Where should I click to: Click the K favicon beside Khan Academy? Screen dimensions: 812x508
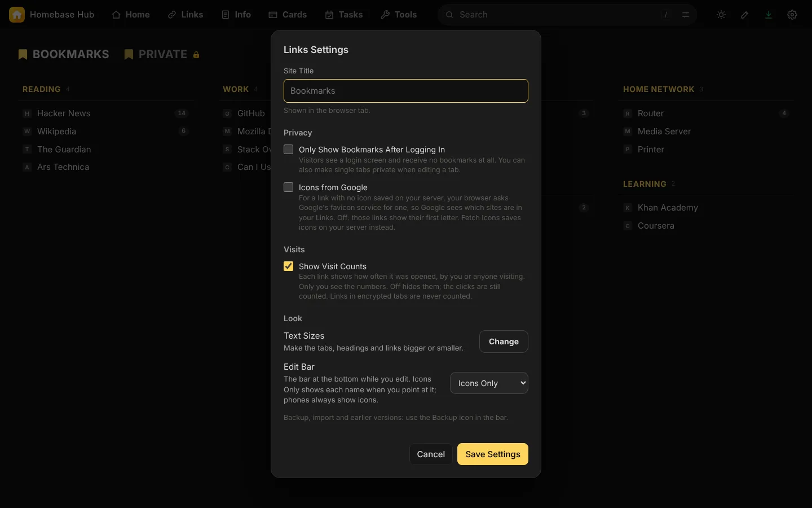pos(628,208)
